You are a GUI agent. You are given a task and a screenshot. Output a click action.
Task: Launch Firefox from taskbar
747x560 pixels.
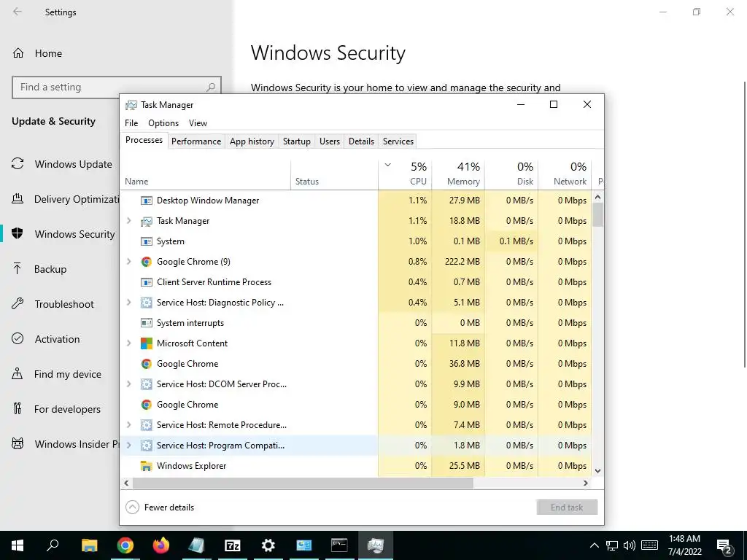pos(161,545)
